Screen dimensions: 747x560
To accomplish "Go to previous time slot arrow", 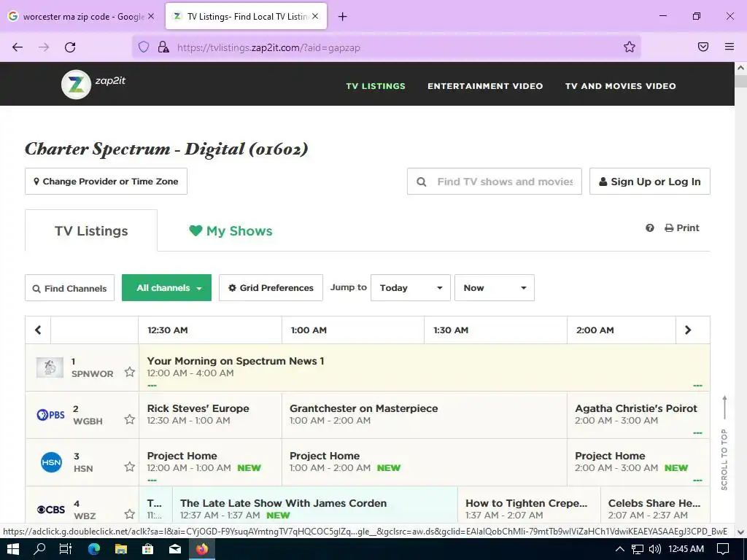I will 38,330.
